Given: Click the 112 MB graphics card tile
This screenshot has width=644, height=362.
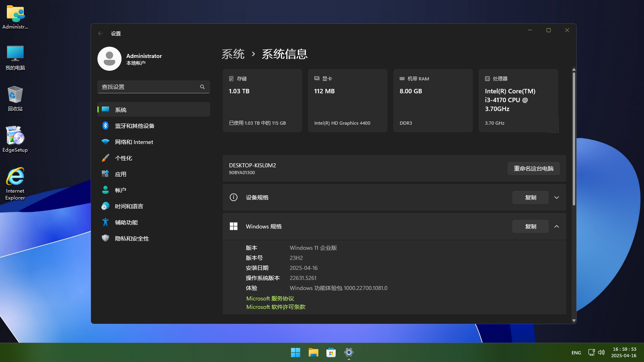Looking at the screenshot, I should click(348, 101).
